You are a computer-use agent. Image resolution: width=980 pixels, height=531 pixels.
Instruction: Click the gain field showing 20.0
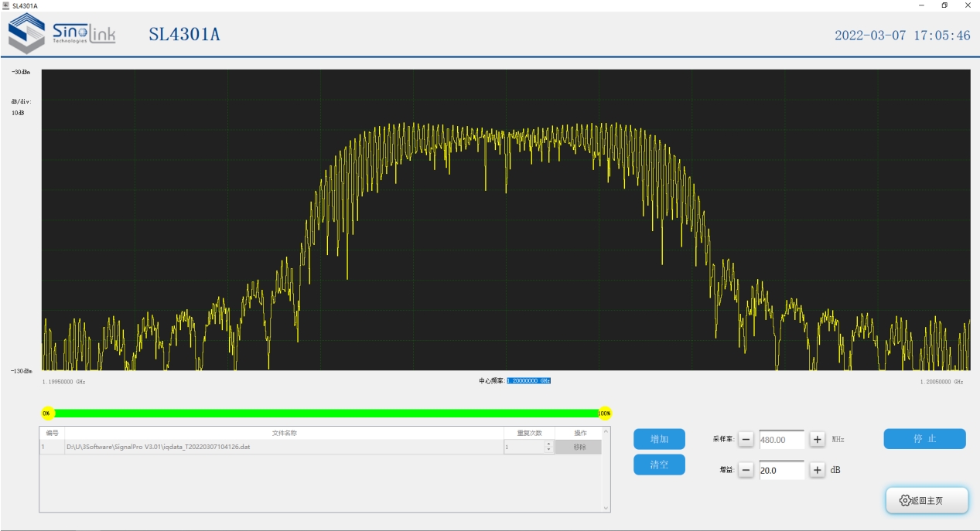(x=781, y=470)
